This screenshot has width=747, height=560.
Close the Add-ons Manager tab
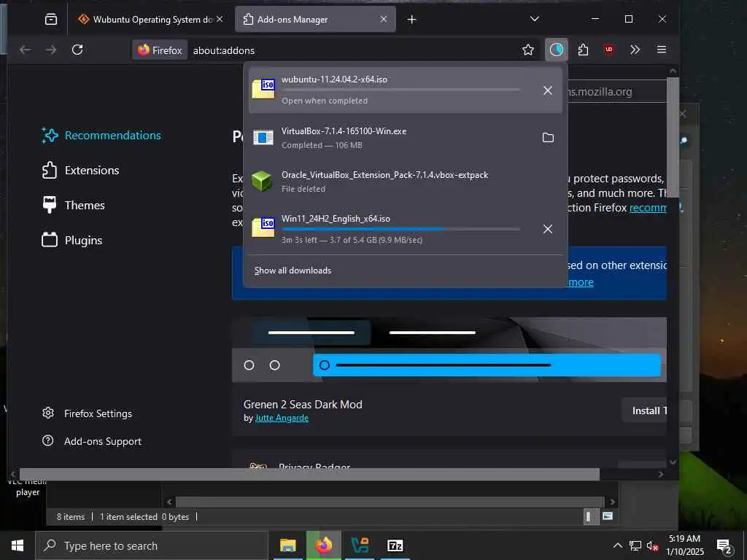pyautogui.click(x=384, y=19)
